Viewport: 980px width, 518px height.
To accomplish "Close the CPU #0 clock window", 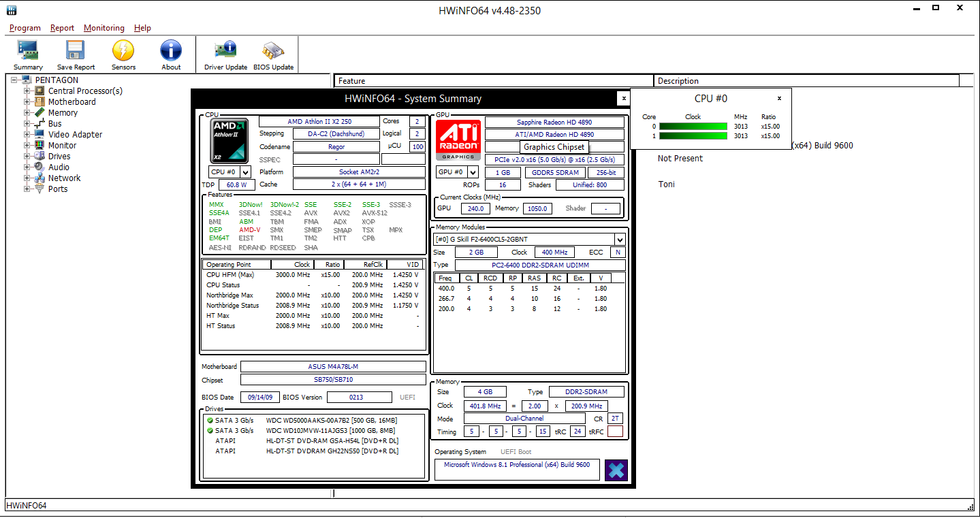I will point(779,98).
